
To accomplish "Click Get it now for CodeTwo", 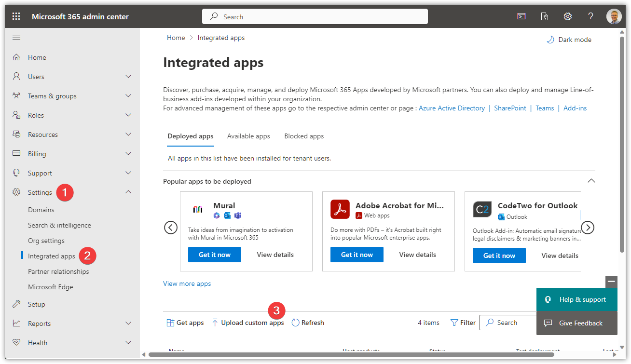I will 499,256.
